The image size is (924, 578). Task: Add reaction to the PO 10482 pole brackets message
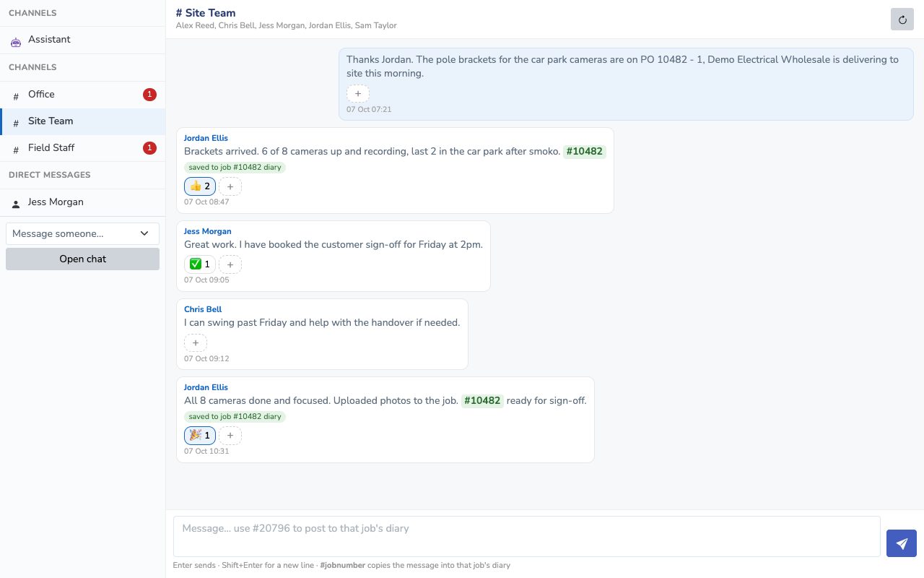(x=358, y=94)
